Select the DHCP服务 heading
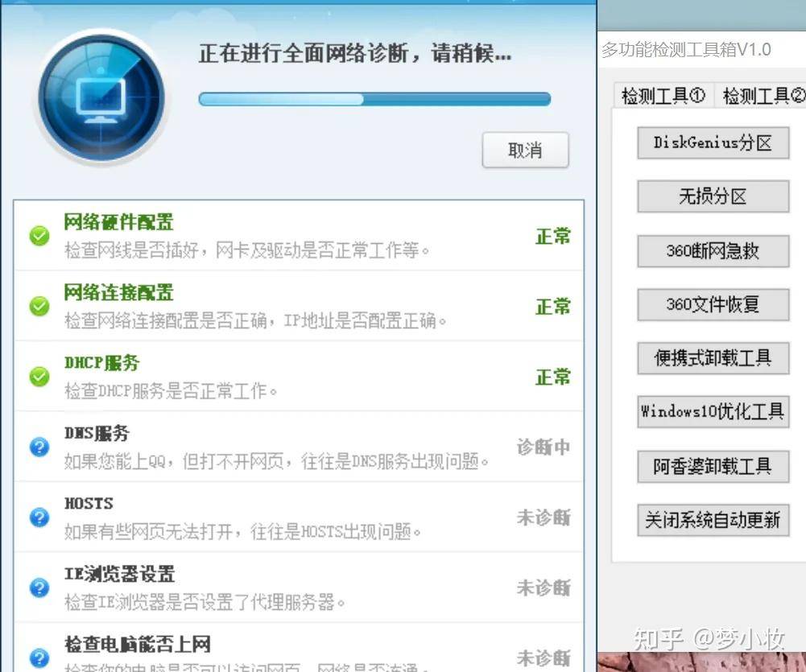This screenshot has height=672, width=806. (x=101, y=363)
